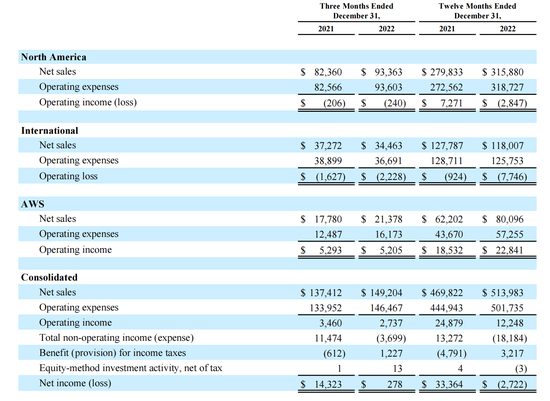Click "Net sales" label under North America
Image resolution: width=550 pixels, height=401 pixels.
click(x=58, y=72)
